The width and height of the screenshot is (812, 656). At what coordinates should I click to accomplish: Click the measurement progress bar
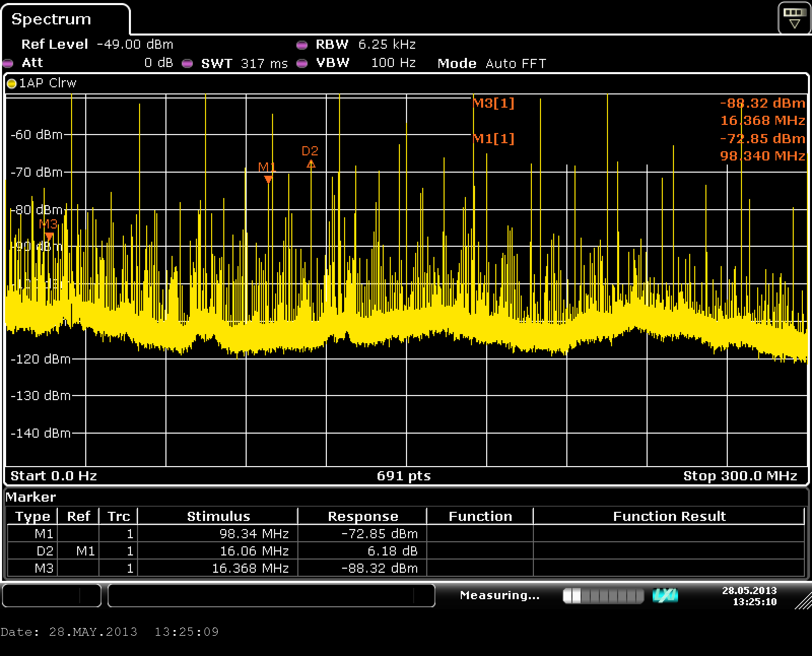[603, 596]
